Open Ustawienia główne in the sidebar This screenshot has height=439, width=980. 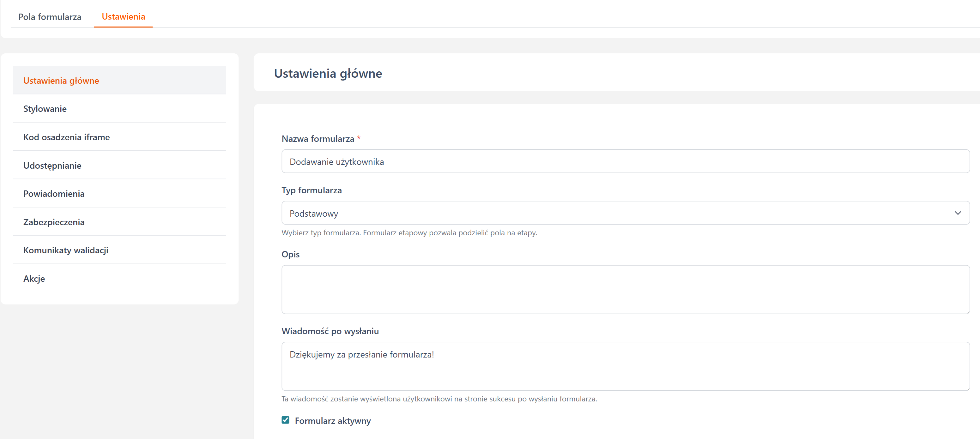coord(61,81)
